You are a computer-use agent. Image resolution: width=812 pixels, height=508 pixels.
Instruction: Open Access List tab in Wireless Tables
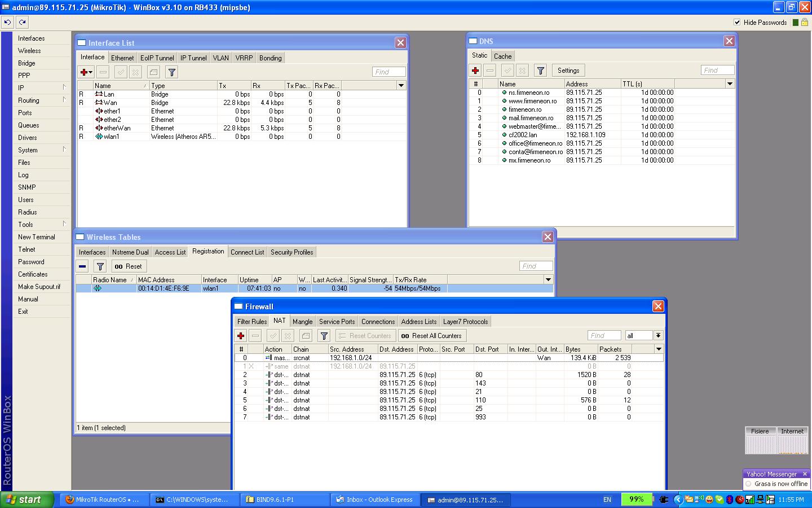coord(170,252)
